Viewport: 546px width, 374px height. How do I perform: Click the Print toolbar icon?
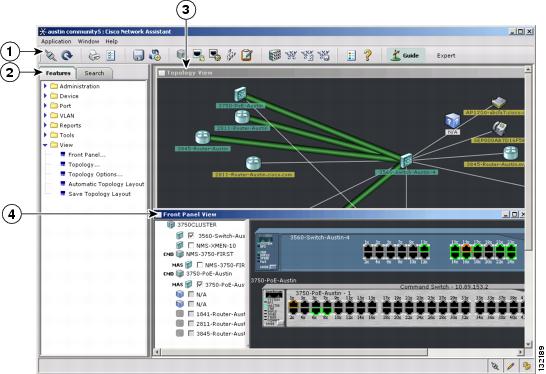94,55
